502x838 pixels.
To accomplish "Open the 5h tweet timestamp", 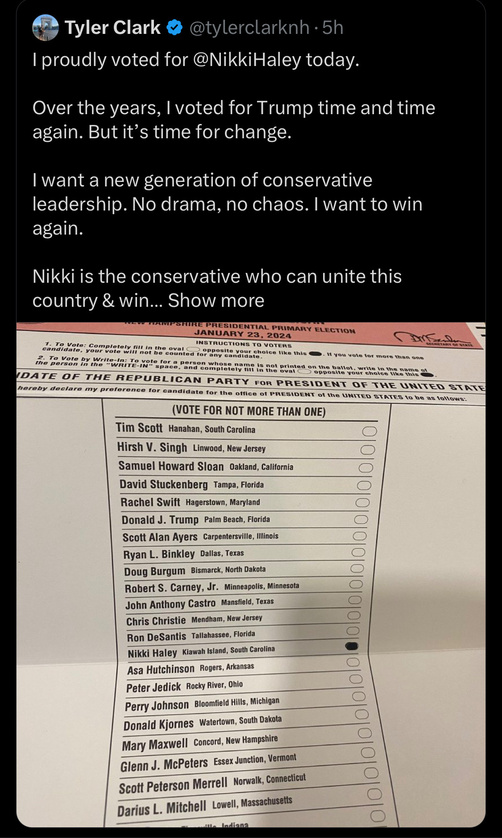I will tap(332, 28).
